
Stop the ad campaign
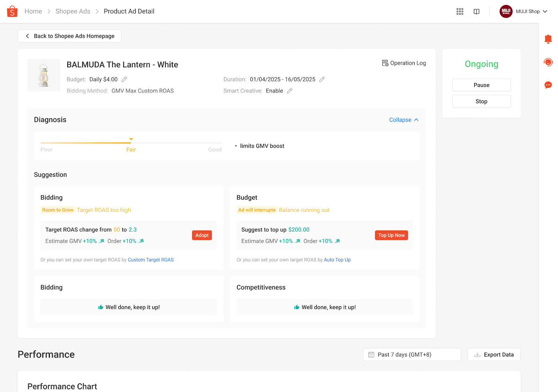[x=481, y=101]
